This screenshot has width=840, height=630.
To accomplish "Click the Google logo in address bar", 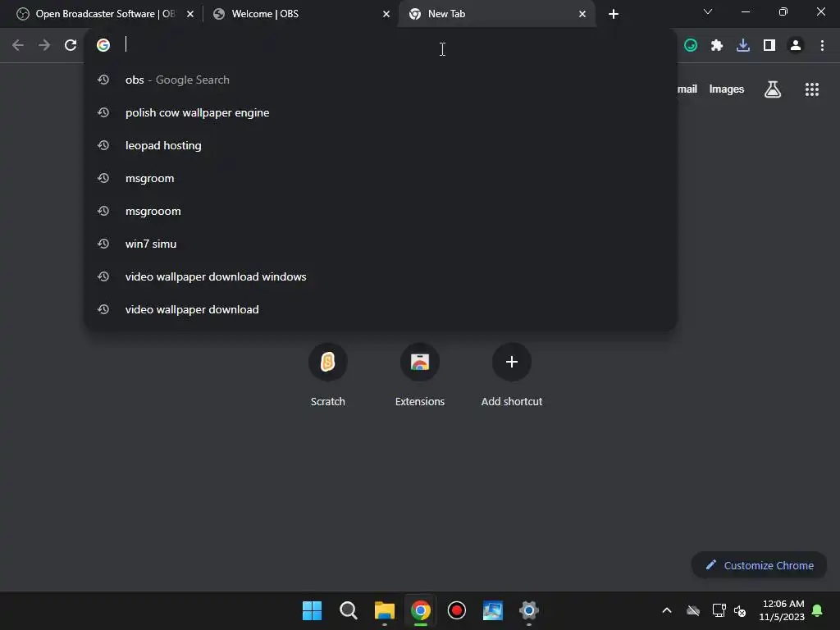I will pos(103,45).
